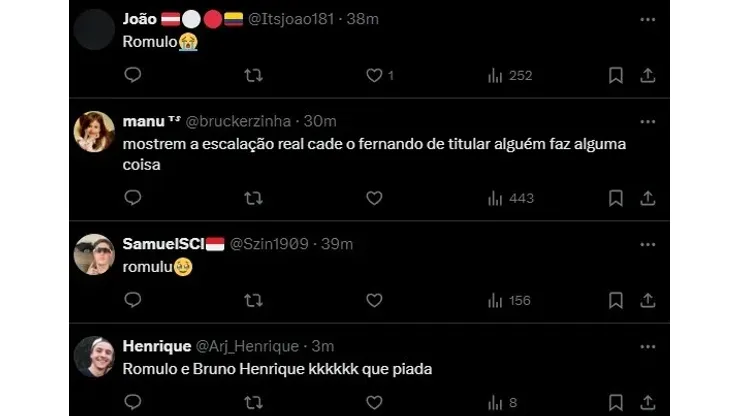Screen dimensions: 740x416
Task: Open Henrique's profile name link
Action: point(156,346)
